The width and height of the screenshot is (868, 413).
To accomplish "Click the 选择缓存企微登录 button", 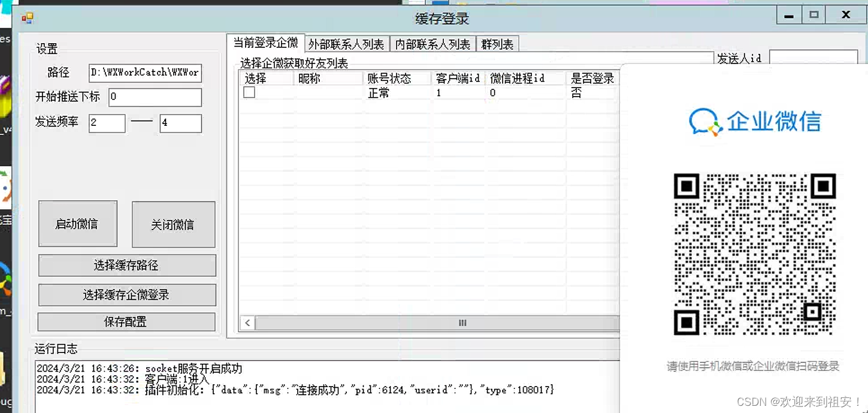I will tap(127, 295).
